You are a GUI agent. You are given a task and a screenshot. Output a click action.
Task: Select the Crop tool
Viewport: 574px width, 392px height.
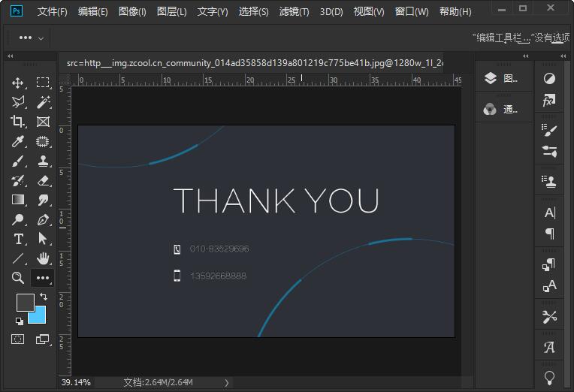tap(17, 122)
